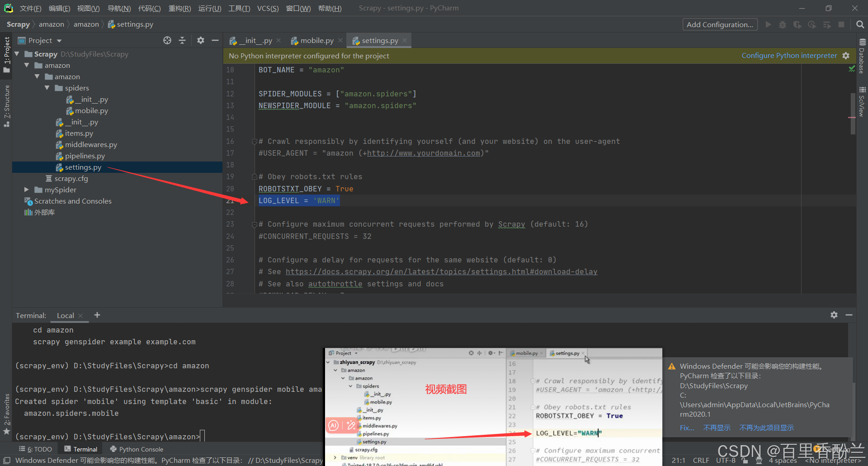Open the Favorites tool window stripe
The width and height of the screenshot is (868, 466).
pyautogui.click(x=7, y=414)
